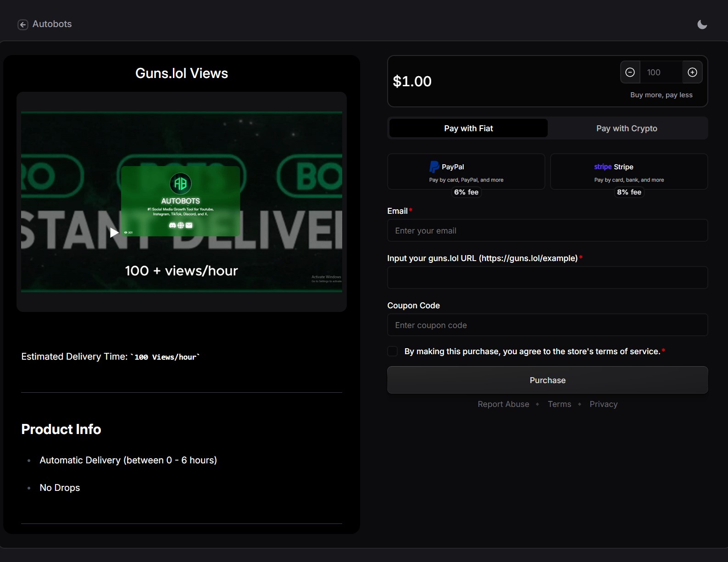Open the Privacy link
The width and height of the screenshot is (728, 562).
(x=603, y=404)
